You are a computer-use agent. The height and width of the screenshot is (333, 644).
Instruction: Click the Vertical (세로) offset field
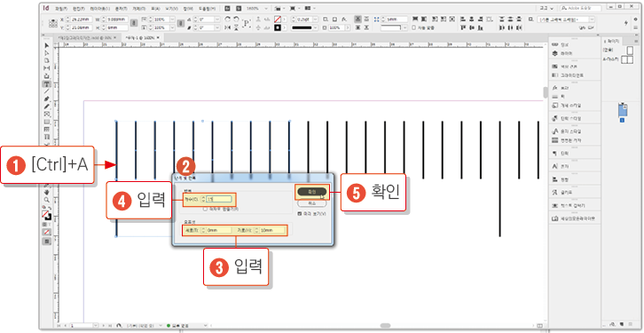click(x=219, y=230)
